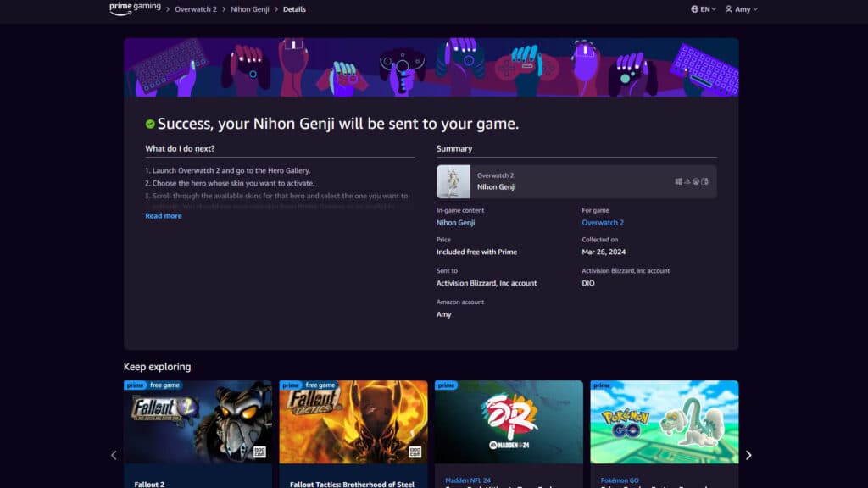
Task: Click the prime badge on Pokémon GO card
Action: point(603,384)
